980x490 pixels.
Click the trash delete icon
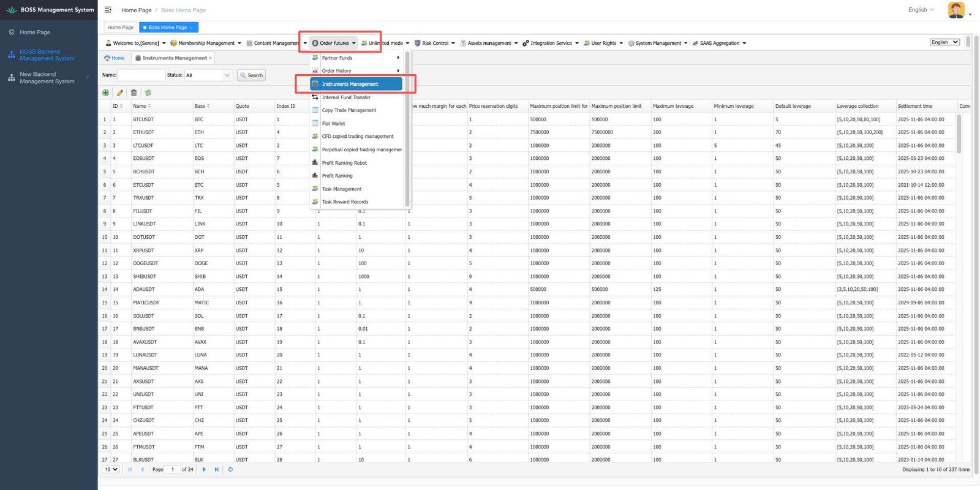point(134,93)
